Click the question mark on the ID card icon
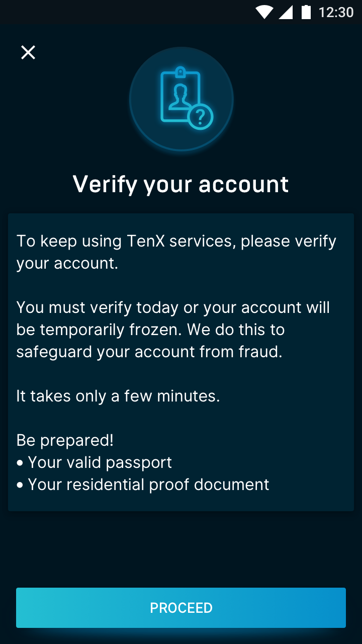Viewport: 362px width, 644px height. point(200,117)
